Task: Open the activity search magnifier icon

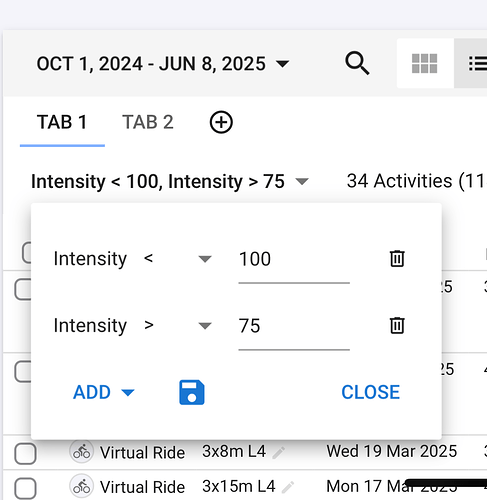Action: pos(357,63)
